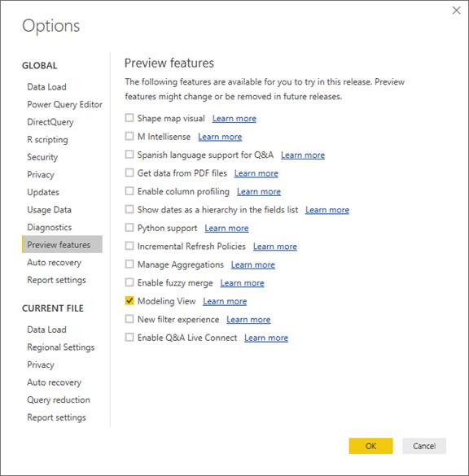Select Usage Data in sidebar

(49, 210)
